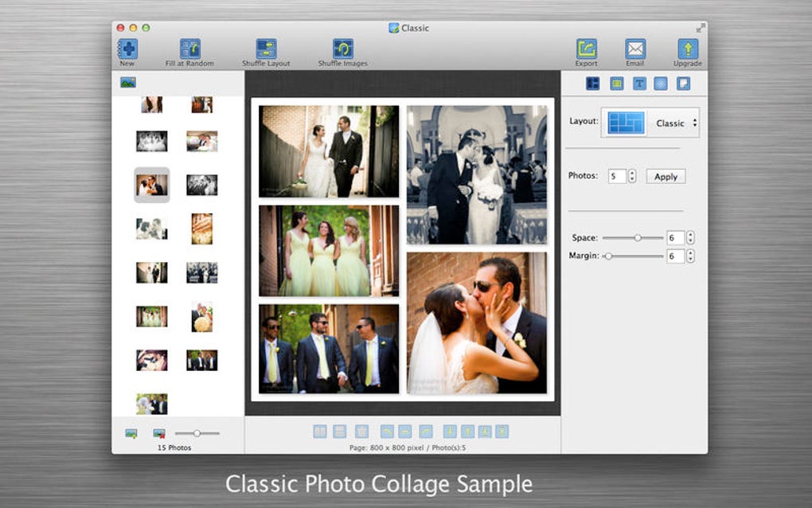Screen dimensions: 812x508
Task: Open the Classic layout dropdown
Action: 676,123
